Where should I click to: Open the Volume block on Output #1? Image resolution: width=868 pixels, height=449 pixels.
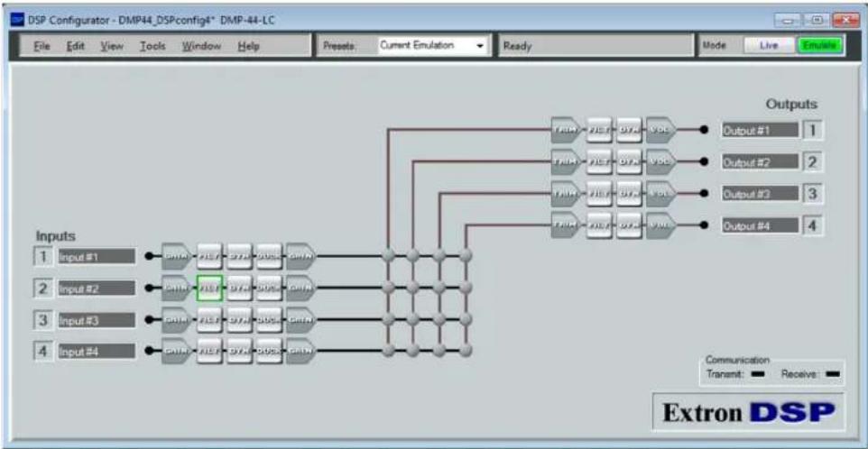[x=661, y=130]
